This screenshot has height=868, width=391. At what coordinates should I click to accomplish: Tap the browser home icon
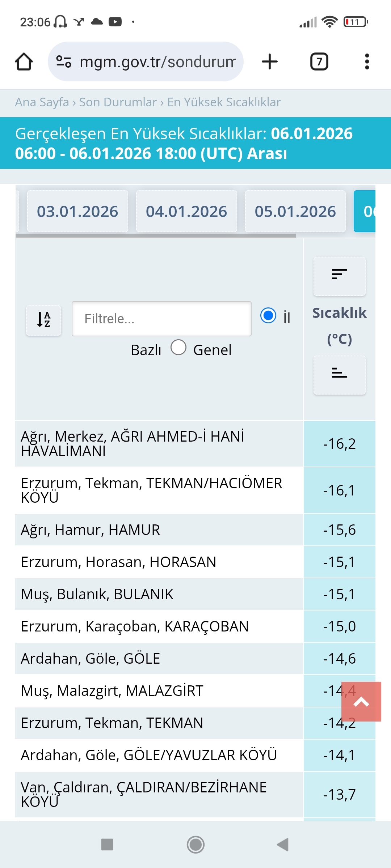pos(24,61)
